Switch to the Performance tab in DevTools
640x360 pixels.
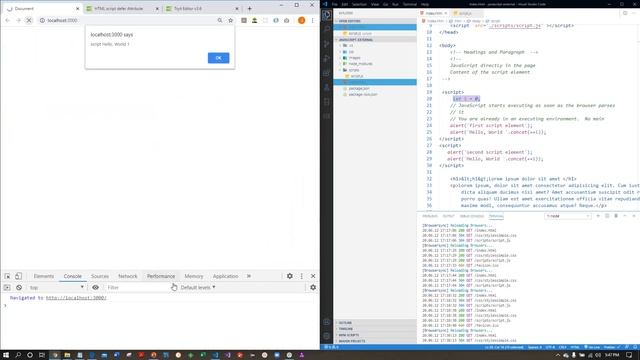click(x=161, y=276)
